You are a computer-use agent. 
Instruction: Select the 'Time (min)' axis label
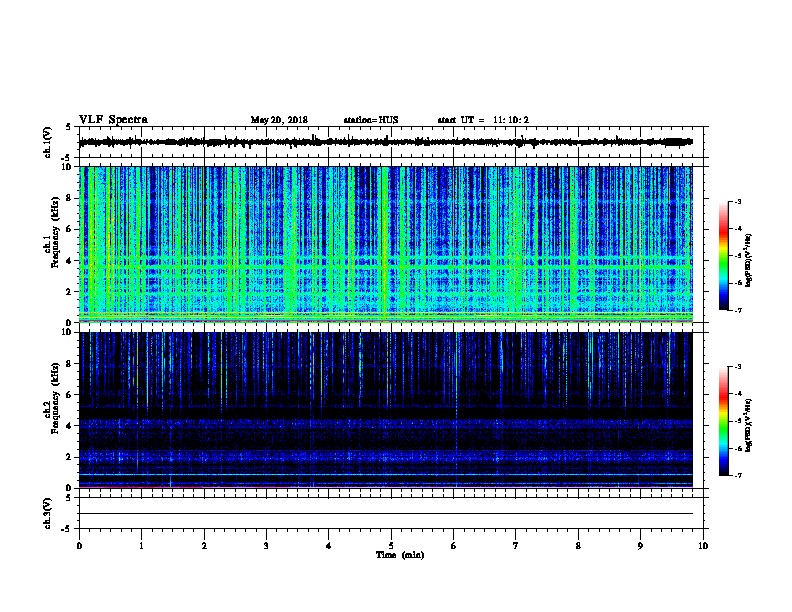[x=400, y=555]
